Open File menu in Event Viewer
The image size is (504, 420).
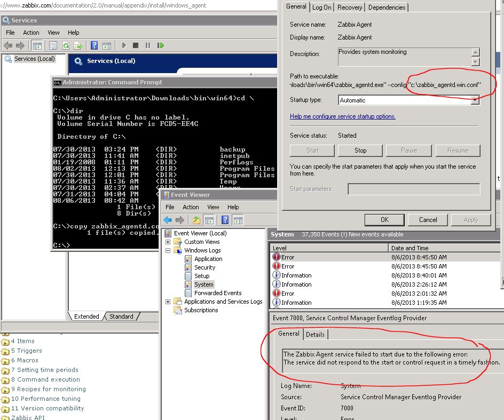[x=170, y=207]
